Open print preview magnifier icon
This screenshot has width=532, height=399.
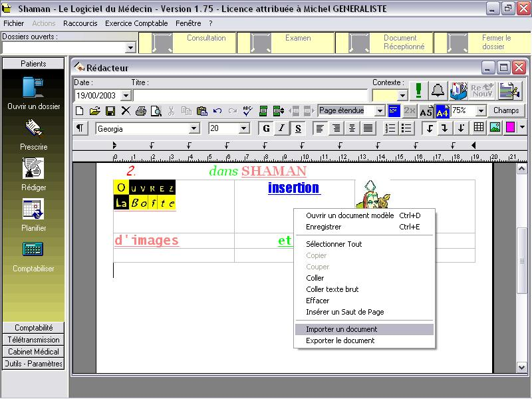tap(156, 111)
